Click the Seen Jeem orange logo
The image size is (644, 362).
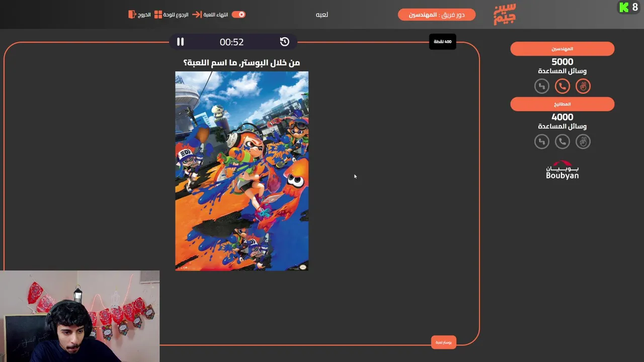click(x=505, y=14)
